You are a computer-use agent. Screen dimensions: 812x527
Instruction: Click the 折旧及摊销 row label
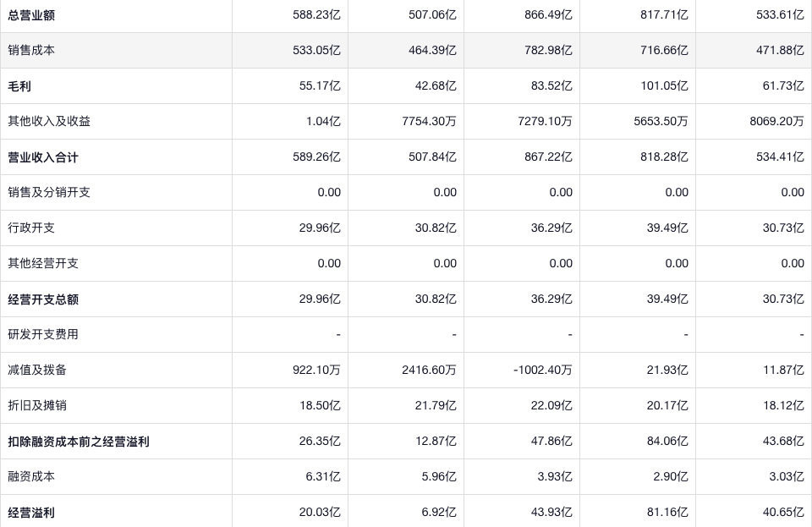pos(37,406)
